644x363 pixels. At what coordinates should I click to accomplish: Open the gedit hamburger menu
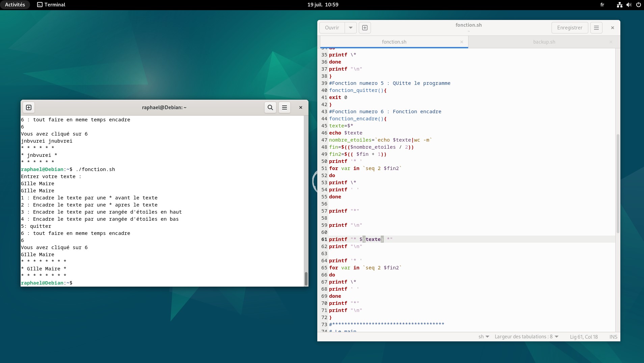tap(596, 28)
